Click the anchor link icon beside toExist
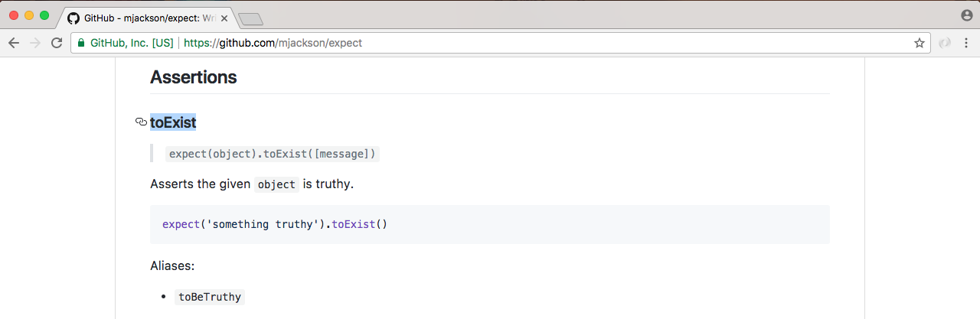Viewport: 980px width, 319px height. tap(141, 122)
